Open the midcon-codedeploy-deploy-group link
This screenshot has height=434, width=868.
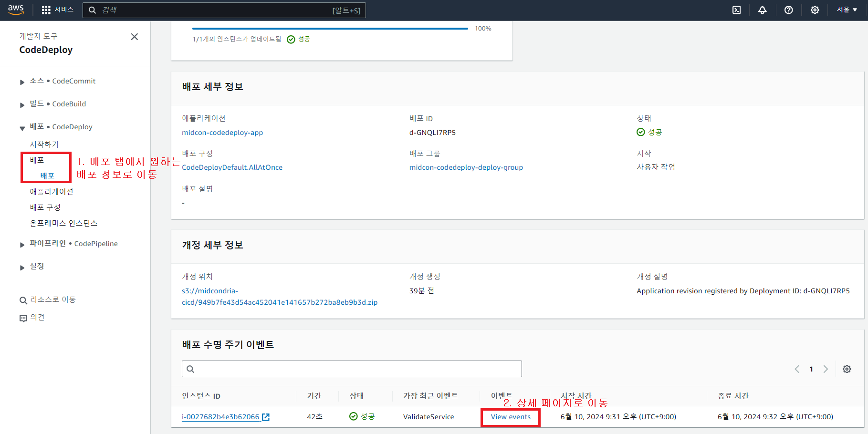coord(466,167)
